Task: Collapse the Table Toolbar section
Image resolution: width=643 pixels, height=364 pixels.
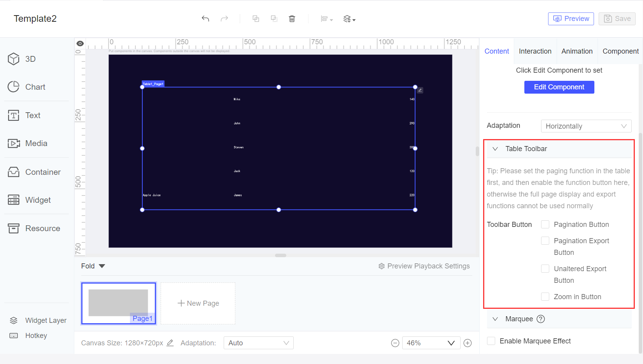Action: (x=495, y=149)
